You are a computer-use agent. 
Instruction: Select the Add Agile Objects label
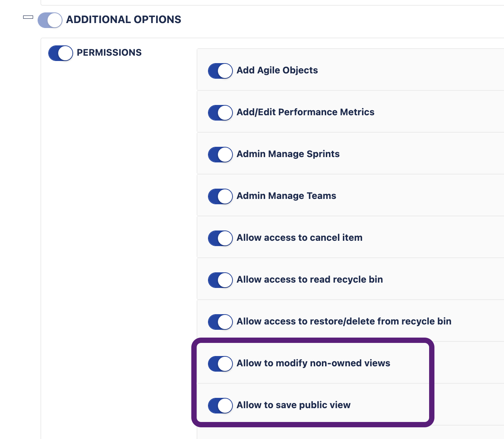(277, 70)
